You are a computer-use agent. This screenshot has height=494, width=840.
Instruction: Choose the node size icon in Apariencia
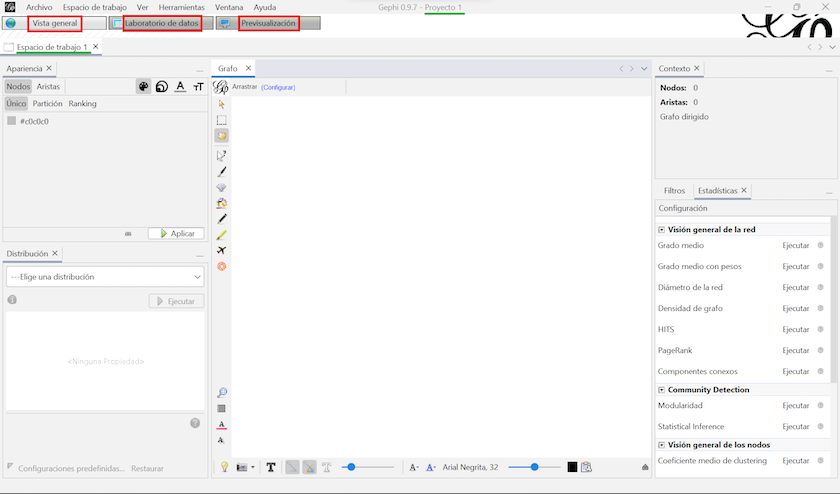coord(162,87)
